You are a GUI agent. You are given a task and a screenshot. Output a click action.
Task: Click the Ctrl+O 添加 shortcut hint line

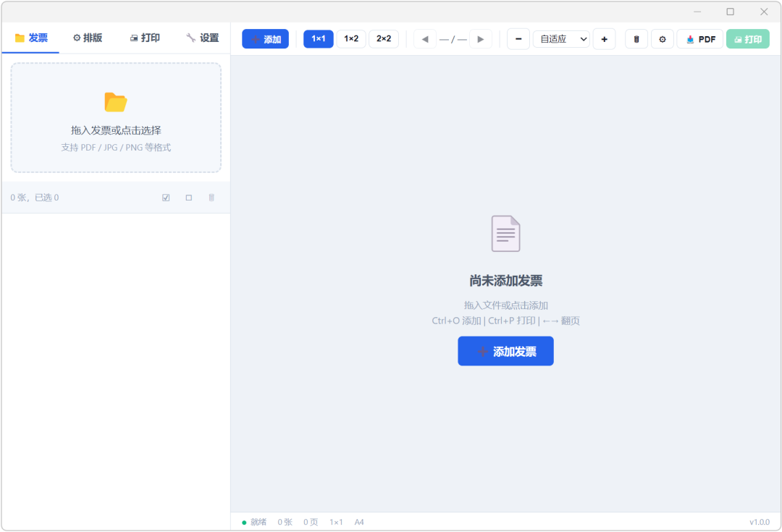(505, 321)
